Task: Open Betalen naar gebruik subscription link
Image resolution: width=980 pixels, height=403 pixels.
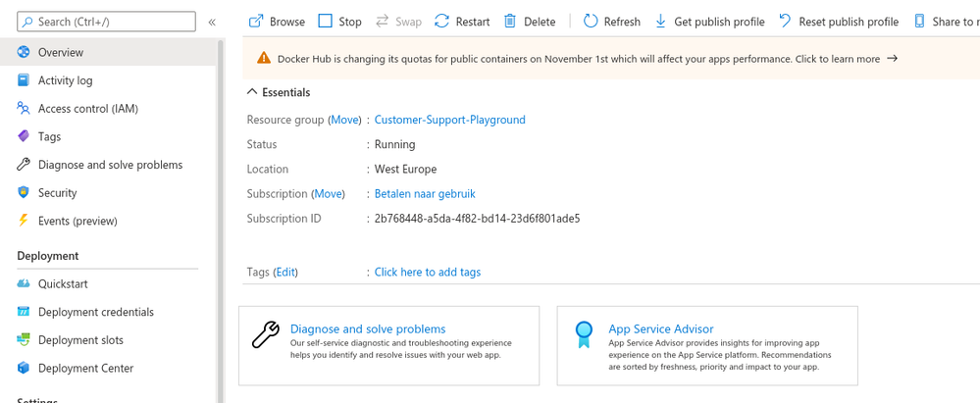Action: (425, 194)
